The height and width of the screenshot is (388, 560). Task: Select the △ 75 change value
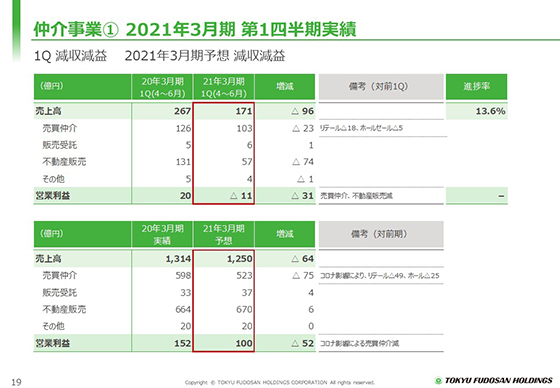303,275
